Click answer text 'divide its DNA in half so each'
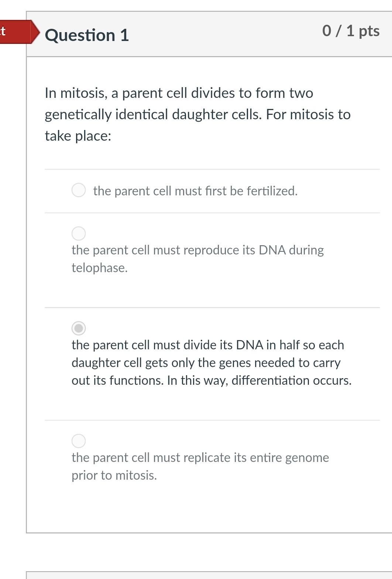 [x=207, y=345]
